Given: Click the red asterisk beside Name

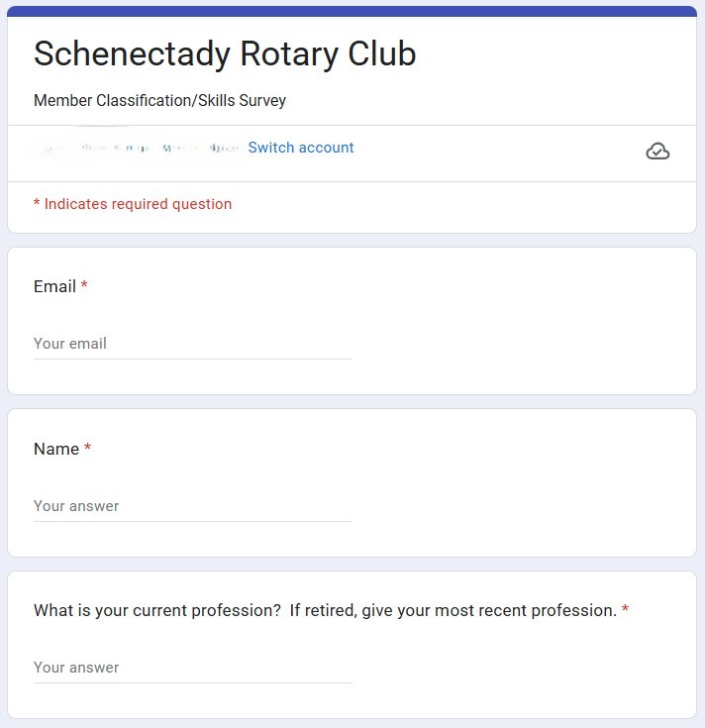Looking at the screenshot, I should (88, 447).
